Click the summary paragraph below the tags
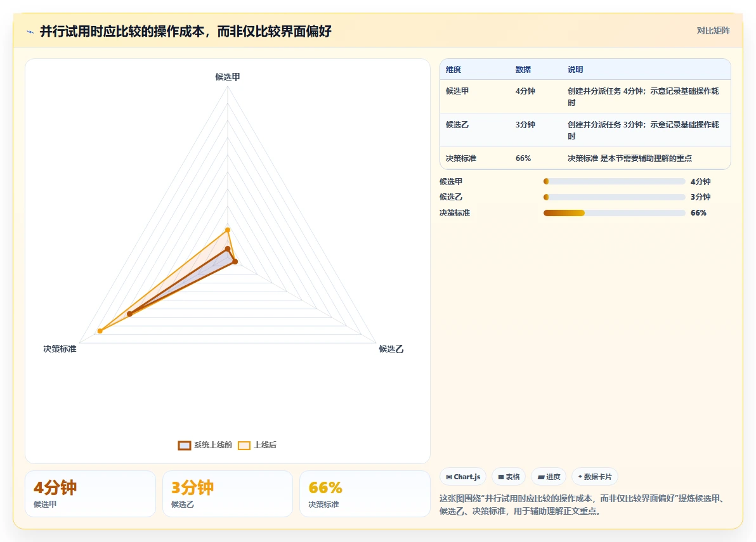This screenshot has height=542, width=756. (x=583, y=505)
